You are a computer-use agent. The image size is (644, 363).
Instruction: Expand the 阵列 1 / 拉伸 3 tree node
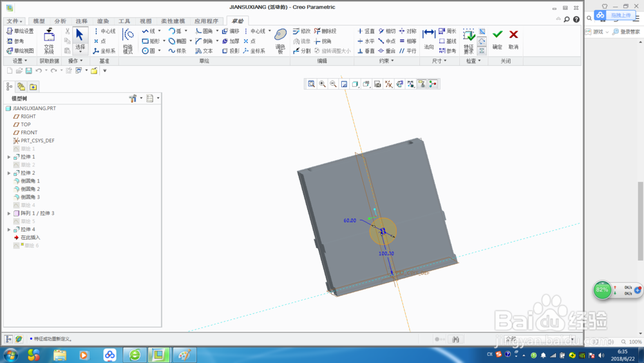9,213
